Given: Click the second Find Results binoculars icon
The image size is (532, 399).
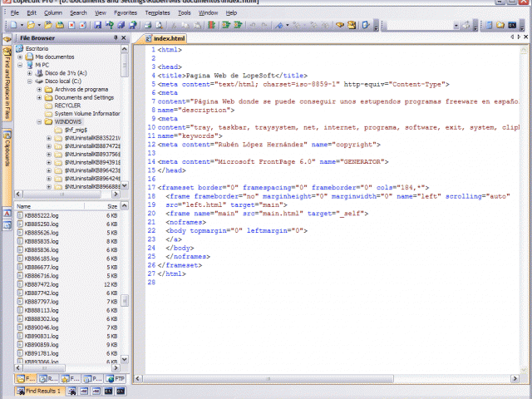Looking at the screenshot, I should point(71,391).
